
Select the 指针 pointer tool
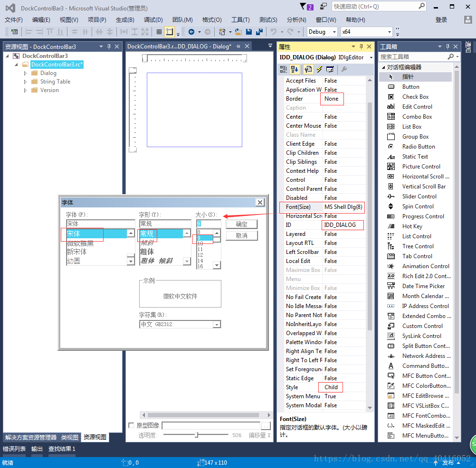(x=415, y=77)
